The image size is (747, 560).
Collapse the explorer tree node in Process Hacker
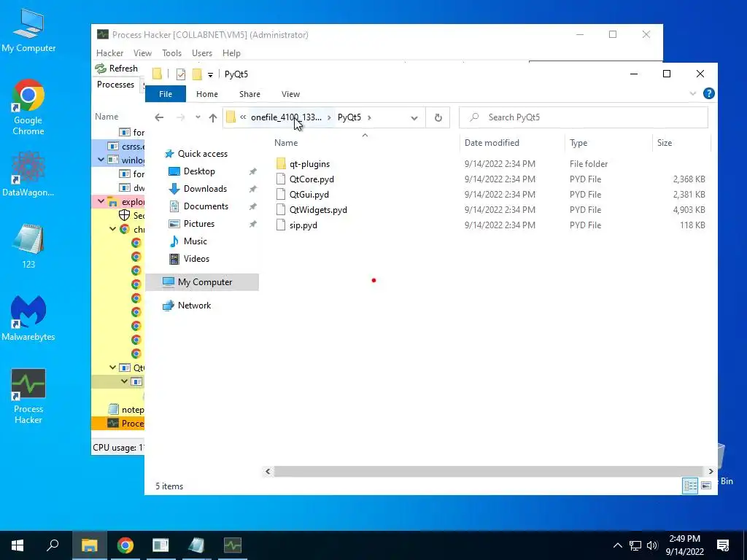tap(101, 201)
